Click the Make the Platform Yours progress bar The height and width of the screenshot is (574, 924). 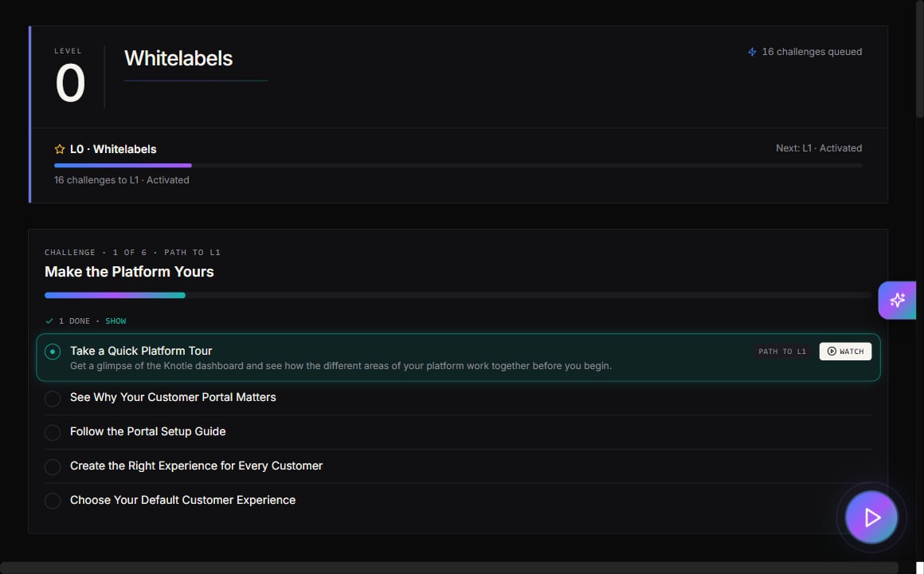coord(458,295)
